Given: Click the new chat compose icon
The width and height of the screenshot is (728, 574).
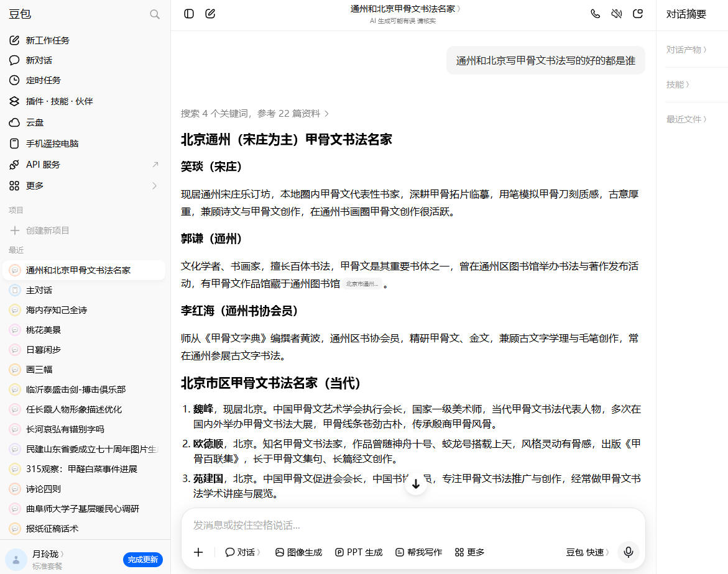Looking at the screenshot, I should 210,14.
